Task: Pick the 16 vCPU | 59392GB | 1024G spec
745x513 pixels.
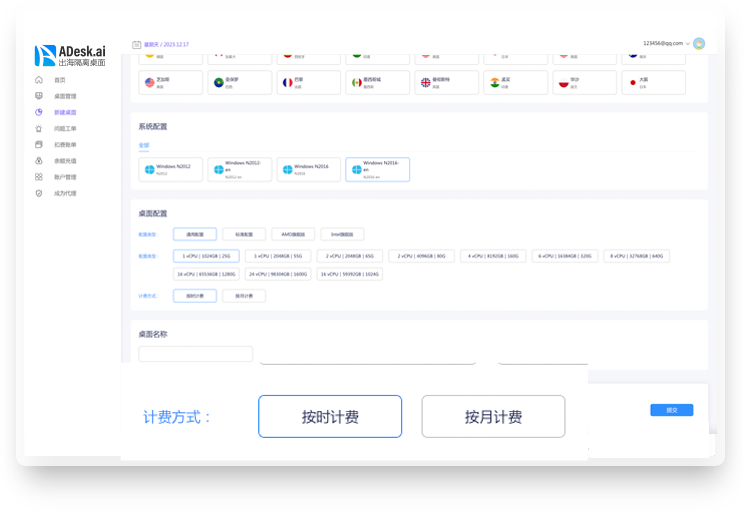Action: tap(350, 274)
